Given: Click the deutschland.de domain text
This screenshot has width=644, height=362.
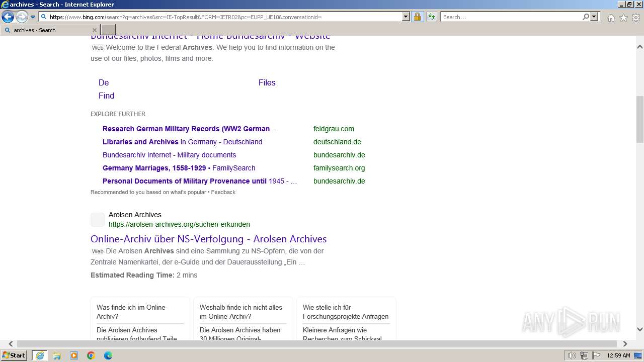Looking at the screenshot, I should click(337, 142).
